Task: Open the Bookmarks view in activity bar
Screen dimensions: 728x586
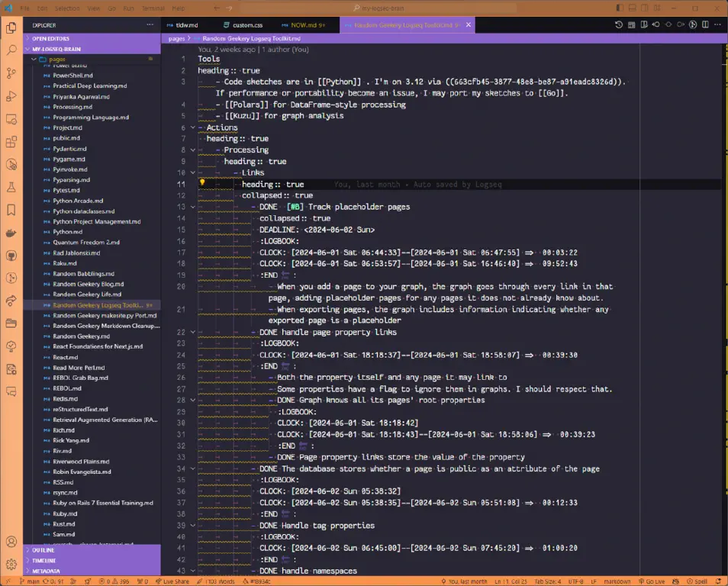Action: pyautogui.click(x=11, y=210)
